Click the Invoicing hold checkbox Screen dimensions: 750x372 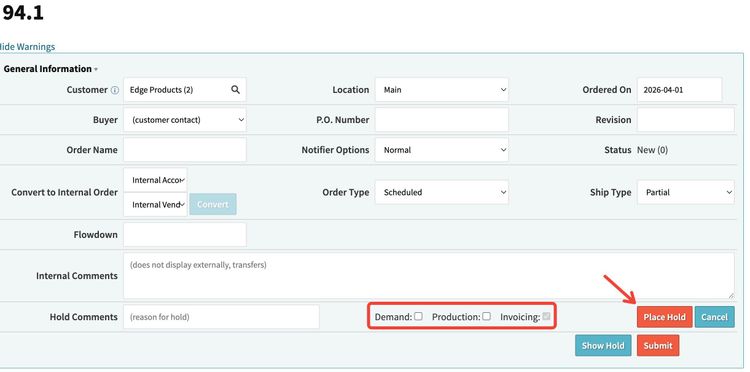[546, 316]
